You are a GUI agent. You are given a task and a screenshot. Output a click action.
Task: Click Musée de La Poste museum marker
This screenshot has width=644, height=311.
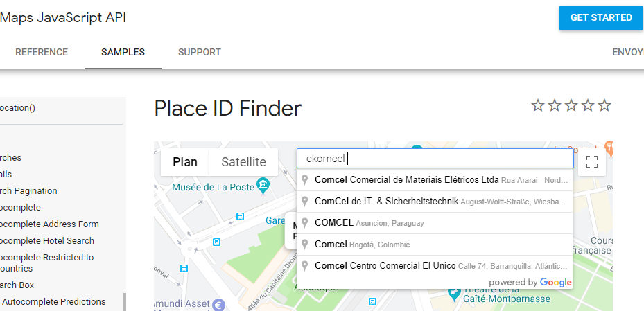click(x=263, y=186)
